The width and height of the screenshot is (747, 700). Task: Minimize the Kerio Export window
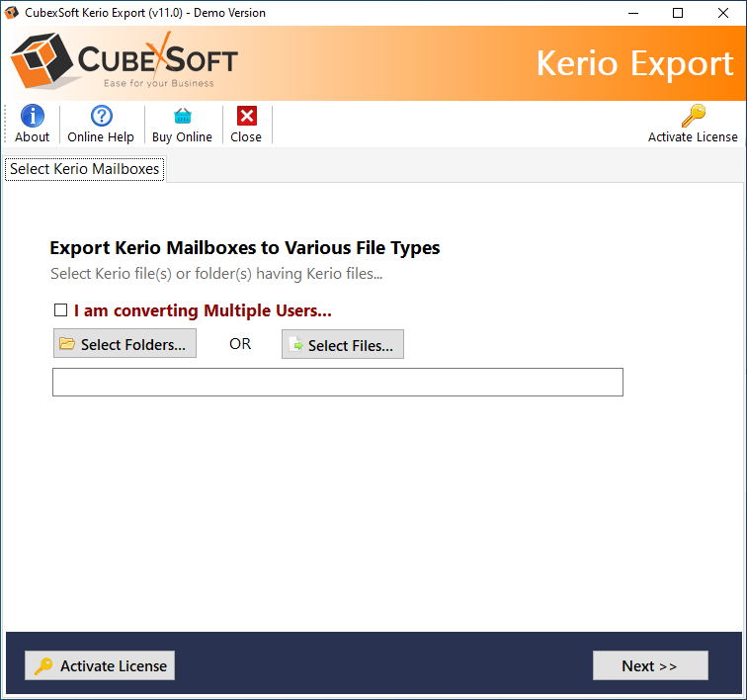click(633, 13)
